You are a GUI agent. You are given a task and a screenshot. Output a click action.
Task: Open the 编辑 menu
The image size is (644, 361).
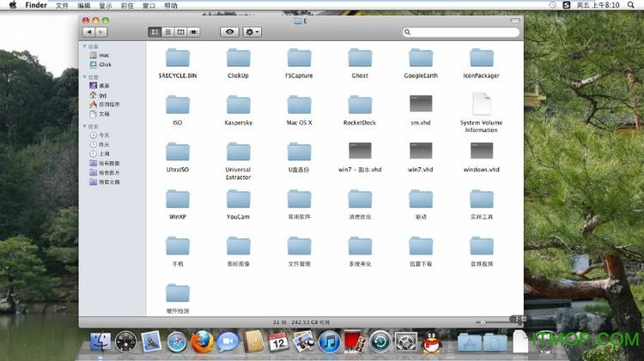pos(84,5)
